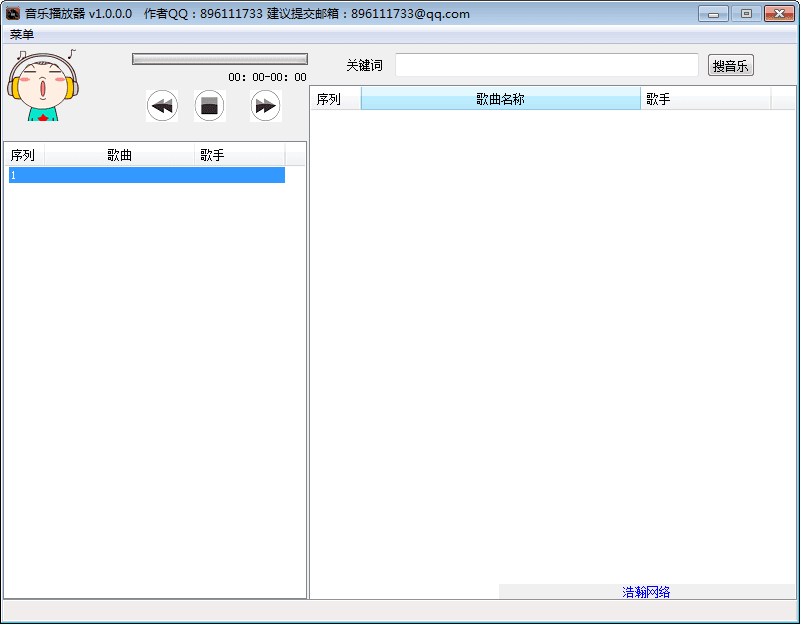Open the 菜单 menu

pos(20,33)
